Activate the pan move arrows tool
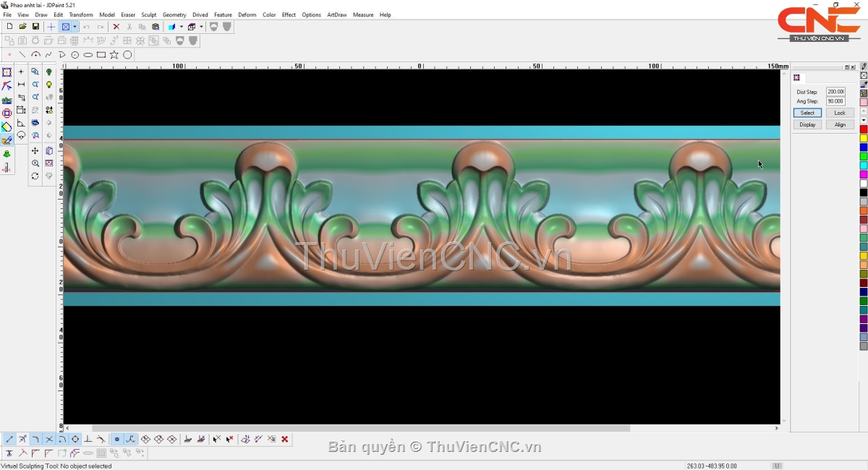Viewport: 868px width, 470px height. (35, 151)
